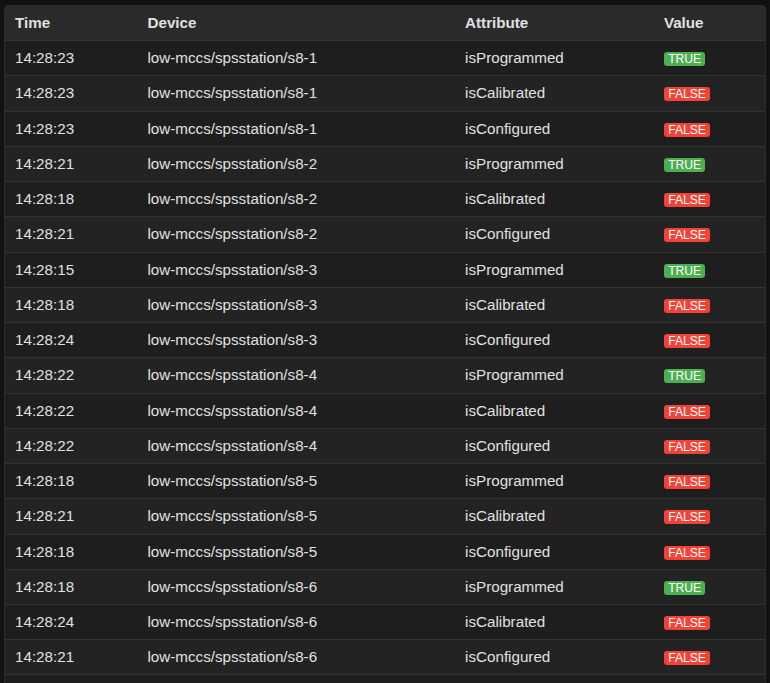Screen dimensions: 770x683
Task: Click device name in s8-2 isProgrammed row
Action: pyautogui.click(x=232, y=164)
